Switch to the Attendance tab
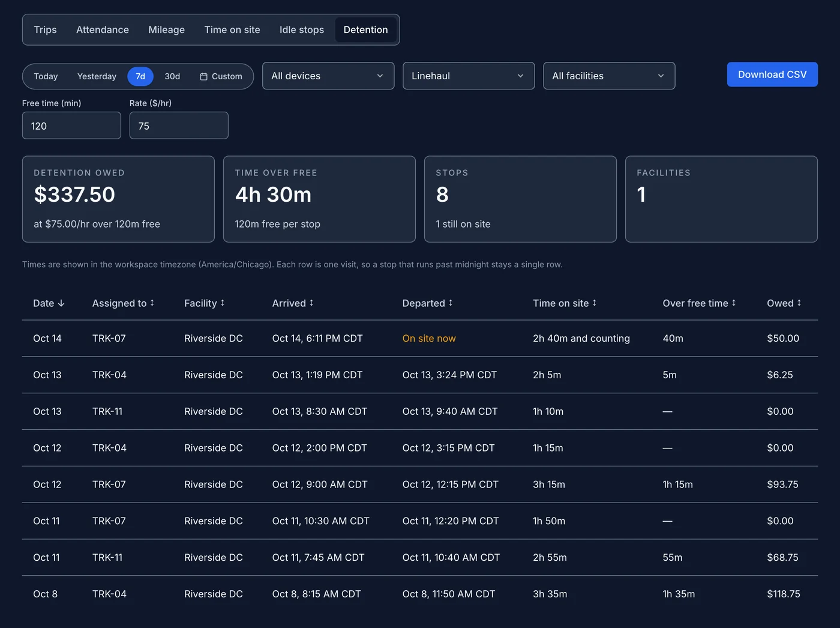The image size is (840, 628). coord(103,29)
